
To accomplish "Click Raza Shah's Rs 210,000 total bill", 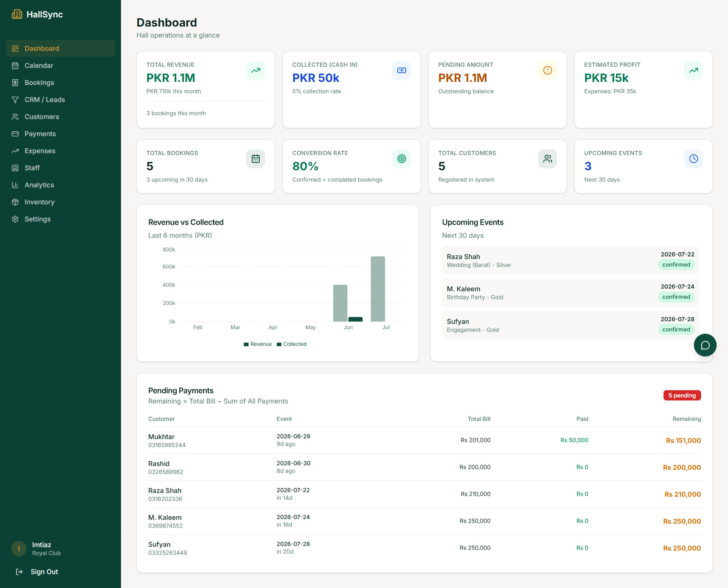I will coord(475,494).
